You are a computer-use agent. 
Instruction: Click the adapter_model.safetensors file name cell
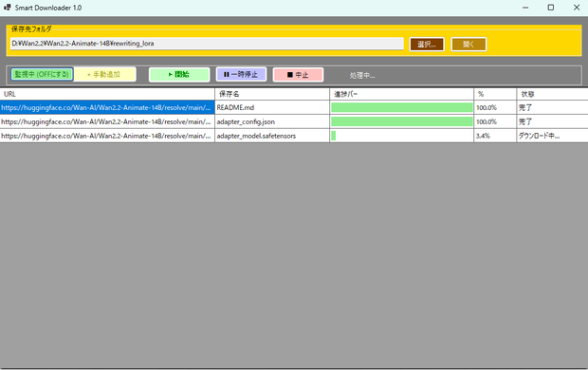(x=272, y=136)
